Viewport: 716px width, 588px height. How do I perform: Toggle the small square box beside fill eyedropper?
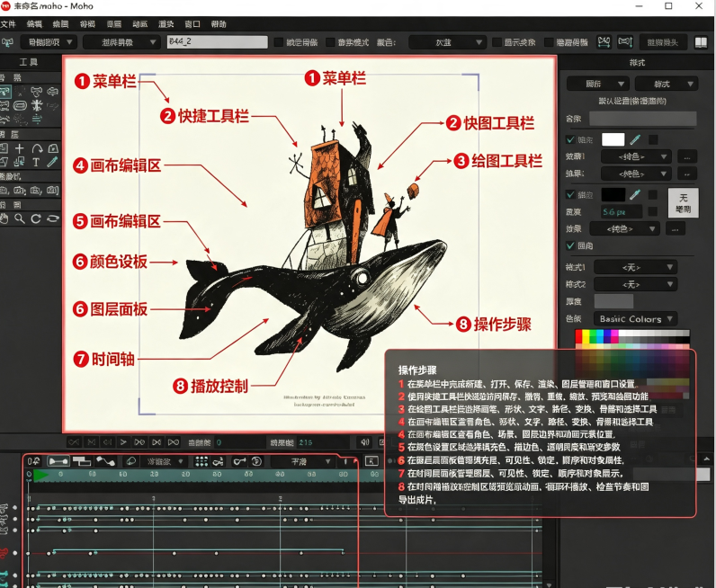(x=653, y=139)
